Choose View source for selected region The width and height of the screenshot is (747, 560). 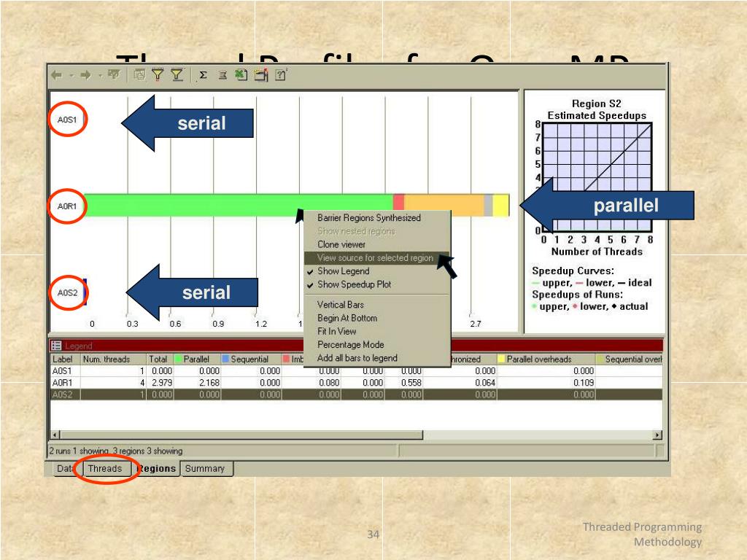[x=376, y=257]
